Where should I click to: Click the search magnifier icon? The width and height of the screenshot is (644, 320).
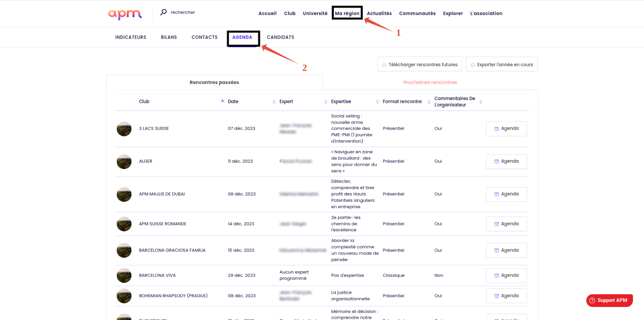pyautogui.click(x=163, y=12)
